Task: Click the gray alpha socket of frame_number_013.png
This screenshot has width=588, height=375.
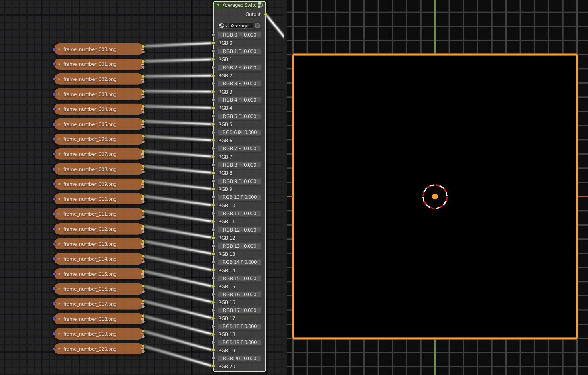Action: (x=143, y=247)
